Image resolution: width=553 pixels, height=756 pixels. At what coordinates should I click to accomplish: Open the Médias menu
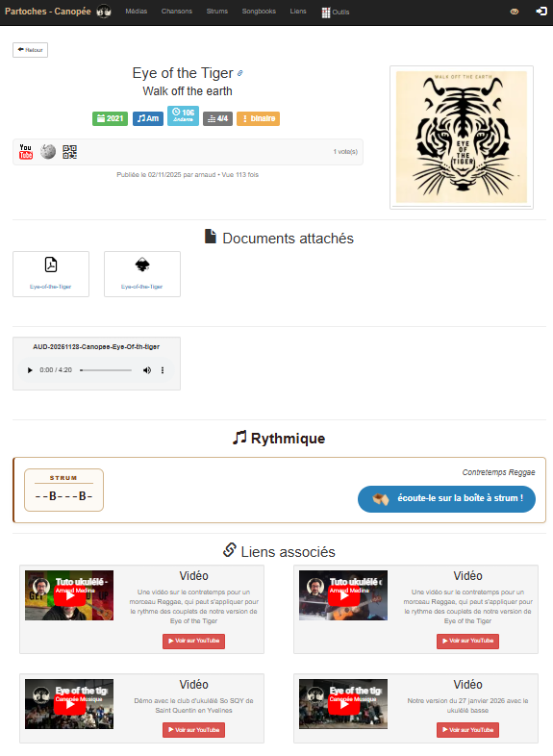tap(136, 12)
